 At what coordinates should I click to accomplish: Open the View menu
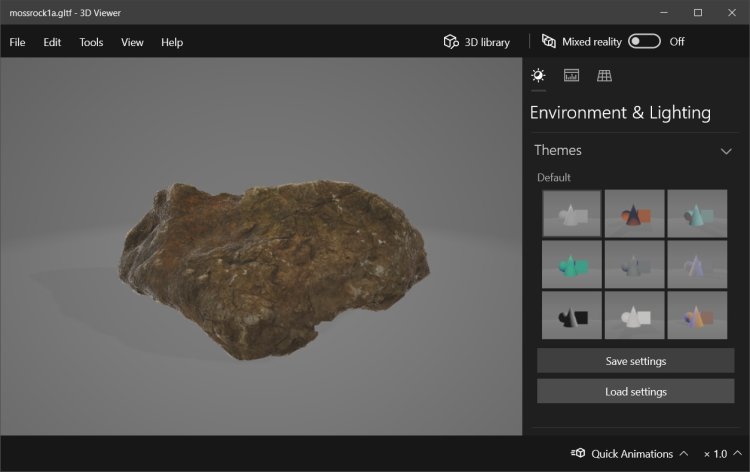click(x=132, y=42)
